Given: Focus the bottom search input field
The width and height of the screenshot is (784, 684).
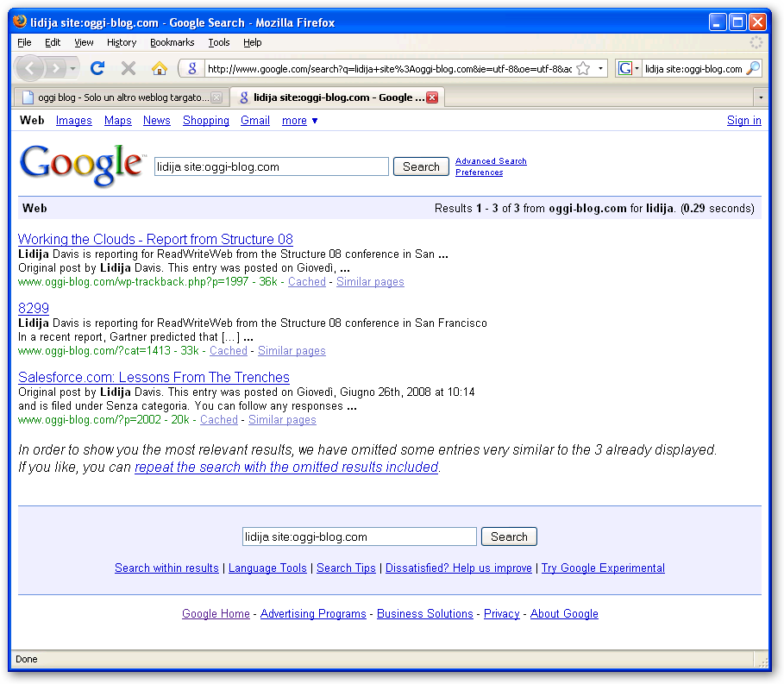Looking at the screenshot, I should pyautogui.click(x=359, y=537).
